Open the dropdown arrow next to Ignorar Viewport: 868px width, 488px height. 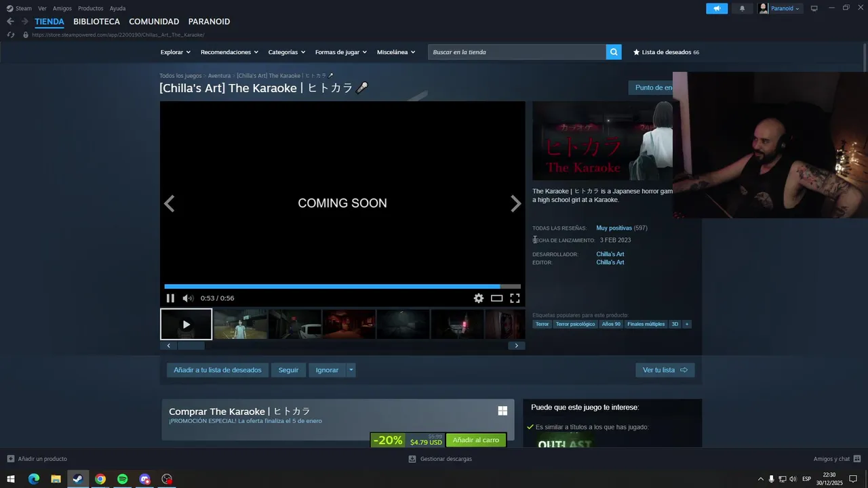click(x=351, y=370)
